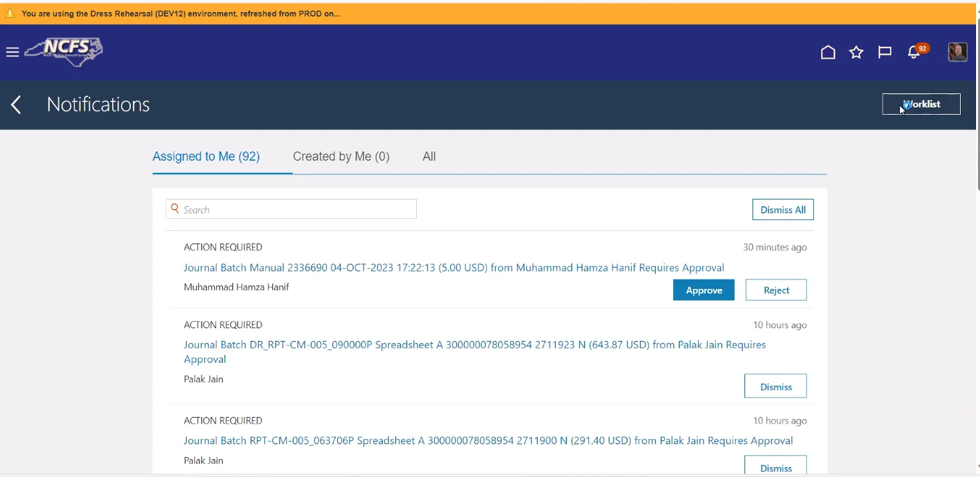The image size is (980, 477).
Task: Click ACTION REQUIRED label of first notification
Action: tap(223, 248)
